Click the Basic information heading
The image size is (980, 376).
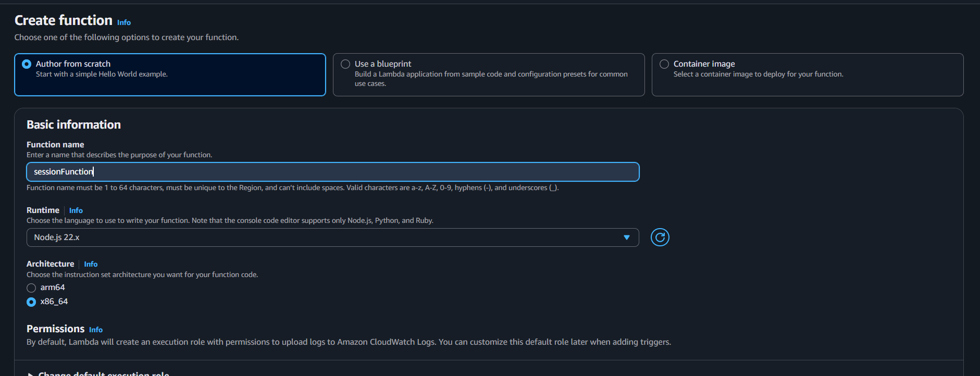pos(73,124)
